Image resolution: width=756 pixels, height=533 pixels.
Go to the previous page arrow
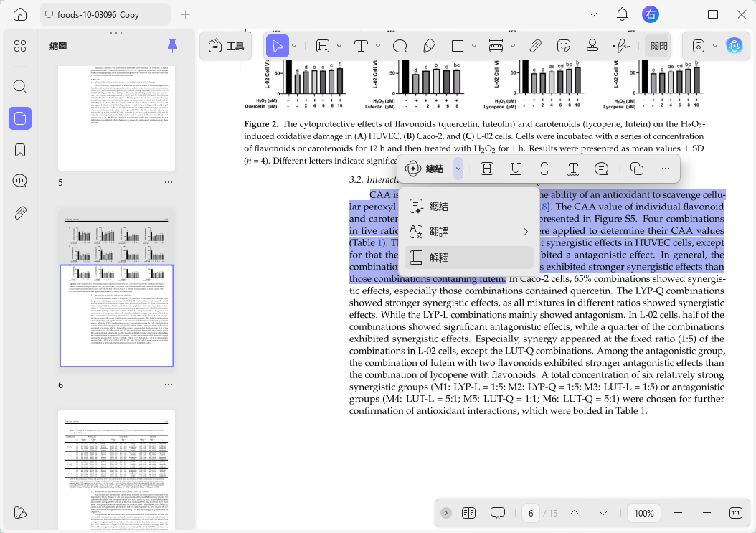pyautogui.click(x=575, y=513)
